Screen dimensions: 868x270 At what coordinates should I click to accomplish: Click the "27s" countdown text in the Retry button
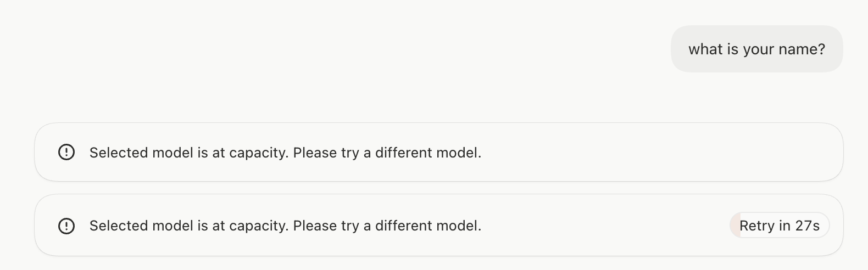pyautogui.click(x=807, y=226)
